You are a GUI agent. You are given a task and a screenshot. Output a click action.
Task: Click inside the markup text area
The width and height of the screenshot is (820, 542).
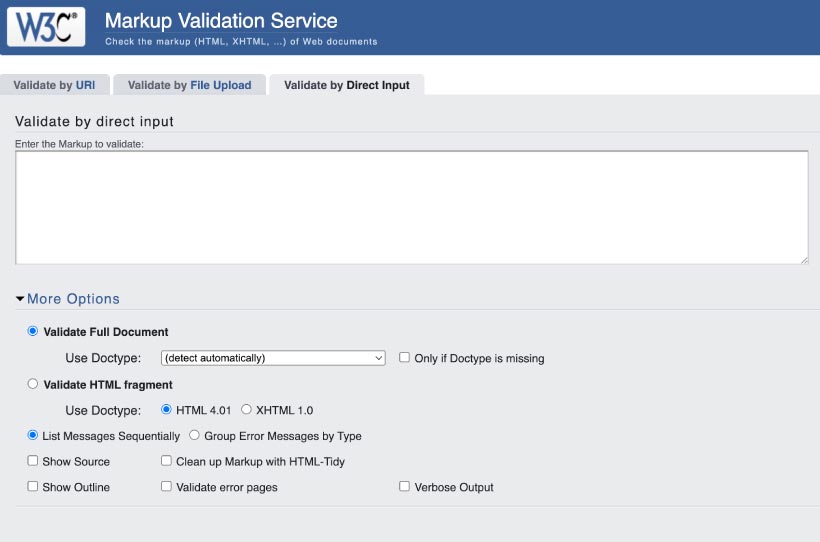[x=412, y=208]
